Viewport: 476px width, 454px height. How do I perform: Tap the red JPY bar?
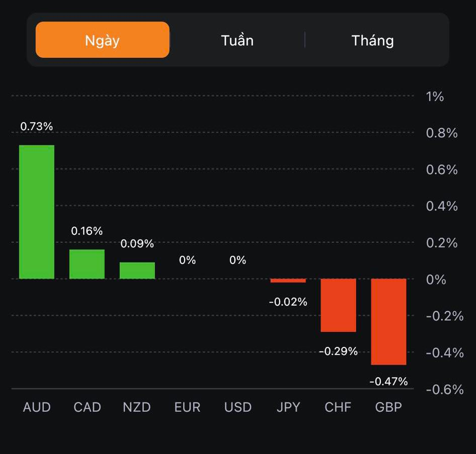click(288, 281)
